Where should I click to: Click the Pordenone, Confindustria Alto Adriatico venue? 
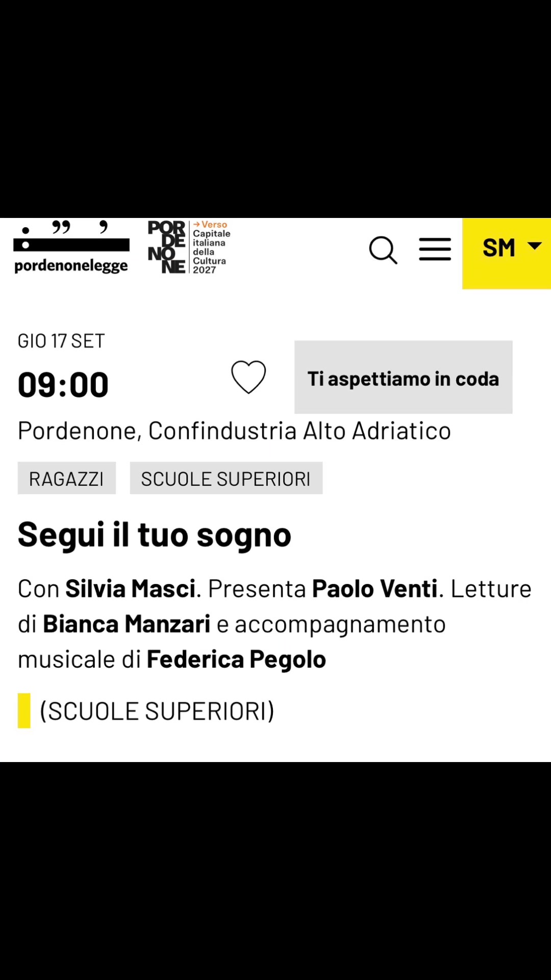(x=234, y=431)
